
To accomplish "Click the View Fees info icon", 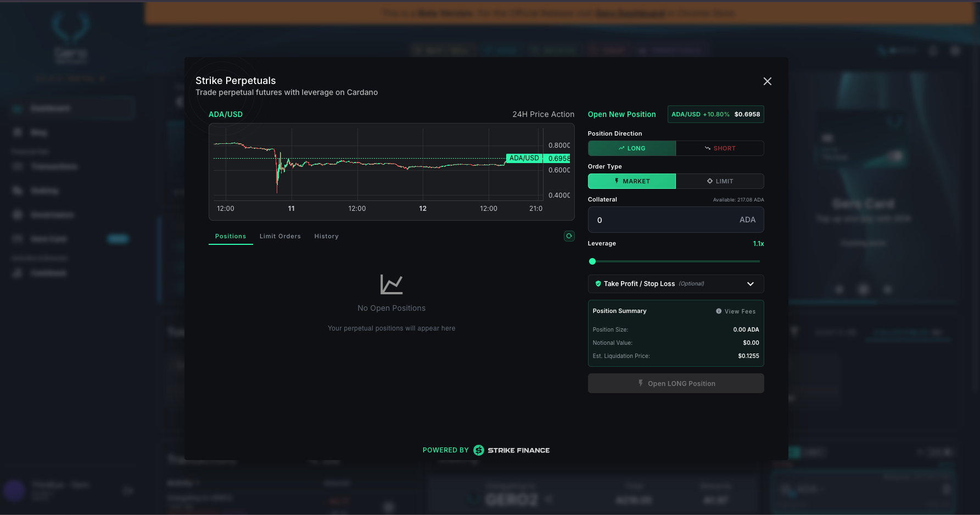I will coord(719,311).
